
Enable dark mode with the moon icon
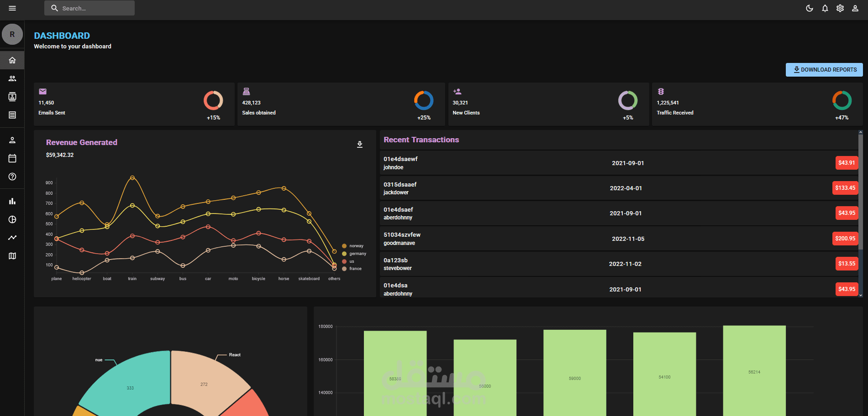pos(809,8)
